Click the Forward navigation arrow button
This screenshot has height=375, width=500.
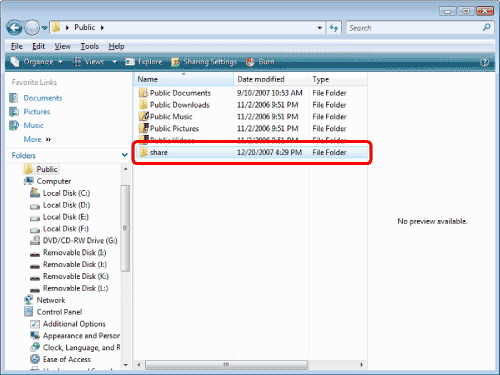[32, 28]
